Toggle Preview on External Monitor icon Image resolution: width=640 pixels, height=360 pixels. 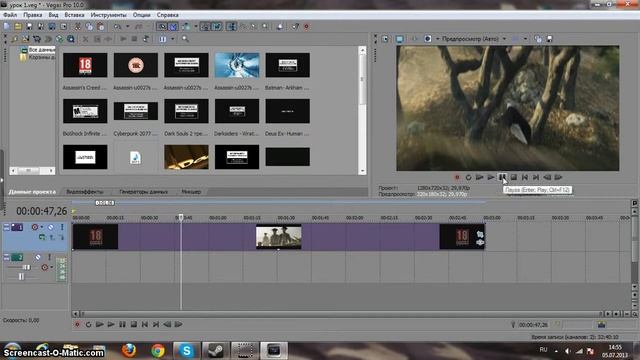(400, 39)
